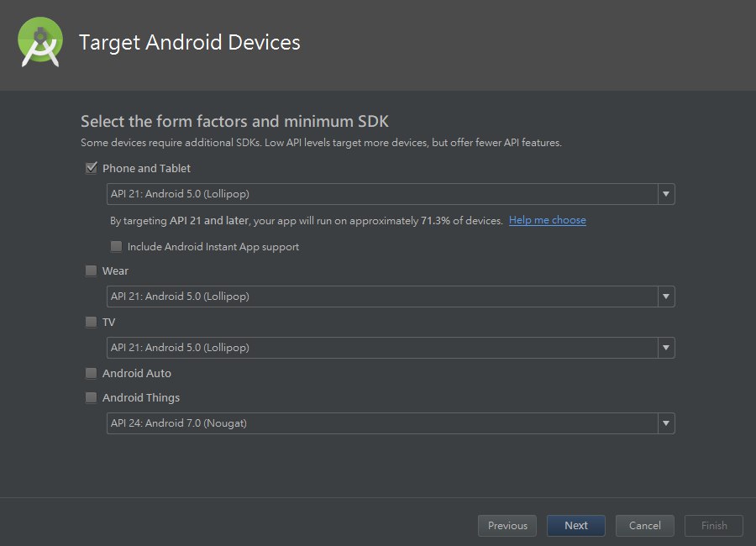Check the Wear form factor checkbox
This screenshot has width=756, height=546.
pyautogui.click(x=92, y=271)
